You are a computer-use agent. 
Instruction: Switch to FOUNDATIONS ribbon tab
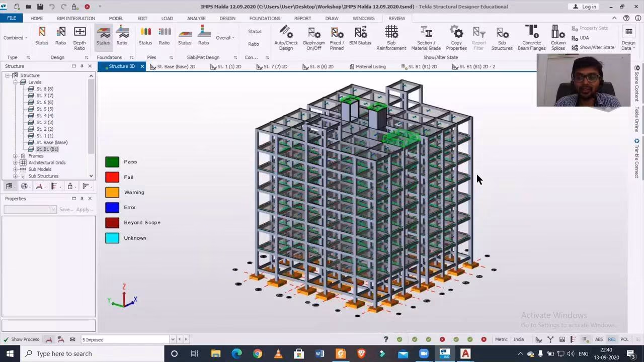[265, 18]
